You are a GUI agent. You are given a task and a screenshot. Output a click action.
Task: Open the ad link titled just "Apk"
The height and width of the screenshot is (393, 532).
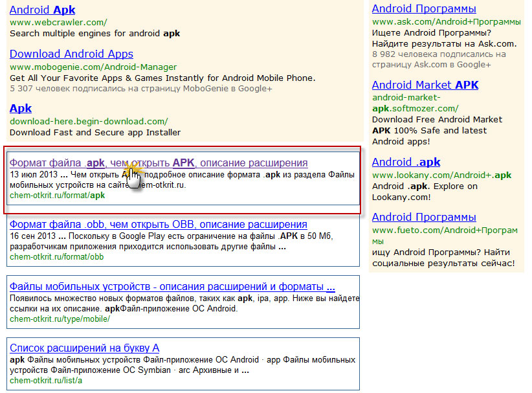tap(21, 109)
